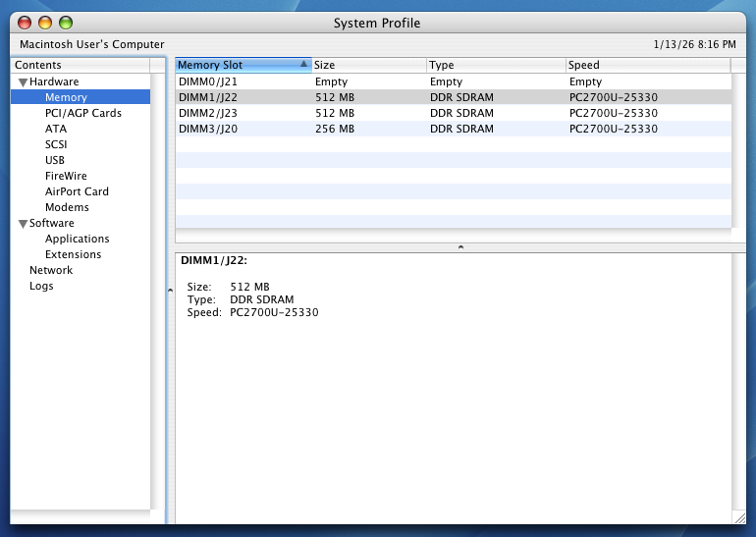Toggle the sort direction arrow in Memory Slot header
The image size is (756, 537).
[x=303, y=64]
